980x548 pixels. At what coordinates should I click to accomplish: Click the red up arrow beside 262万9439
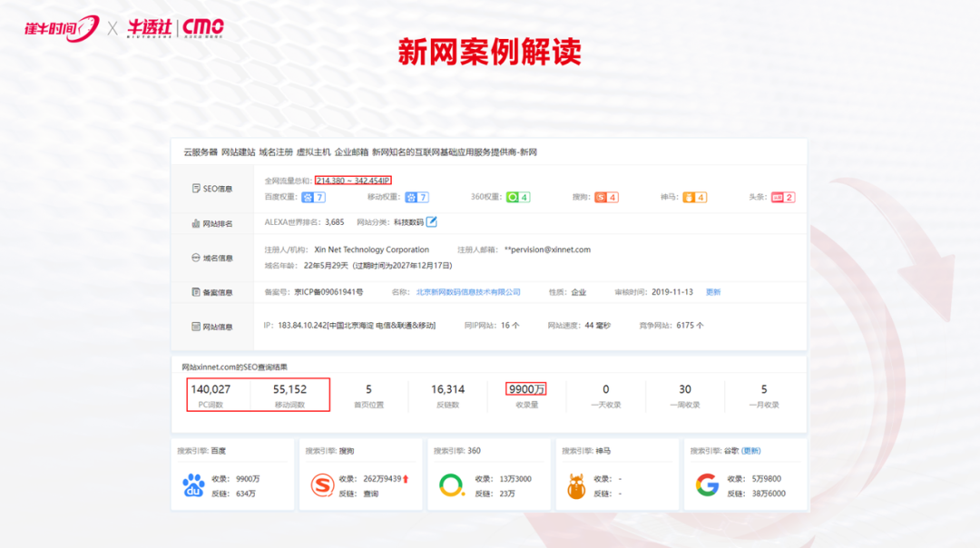[x=406, y=479]
